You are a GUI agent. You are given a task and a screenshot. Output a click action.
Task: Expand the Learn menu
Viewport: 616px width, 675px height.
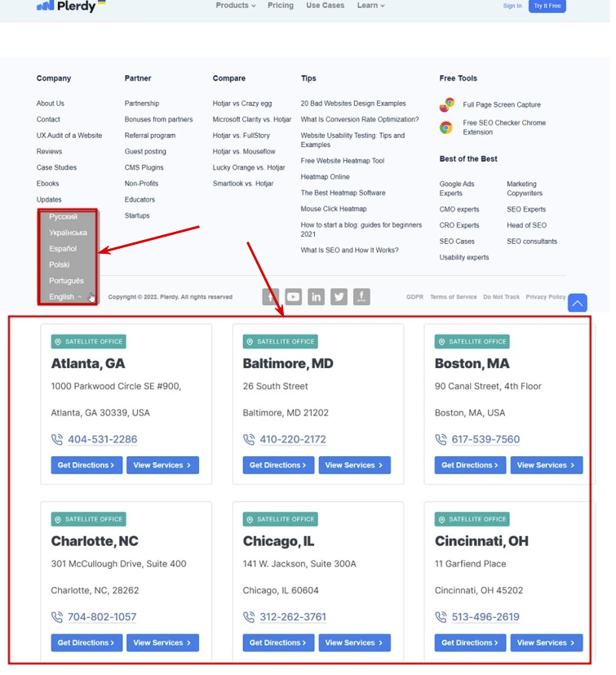click(370, 6)
